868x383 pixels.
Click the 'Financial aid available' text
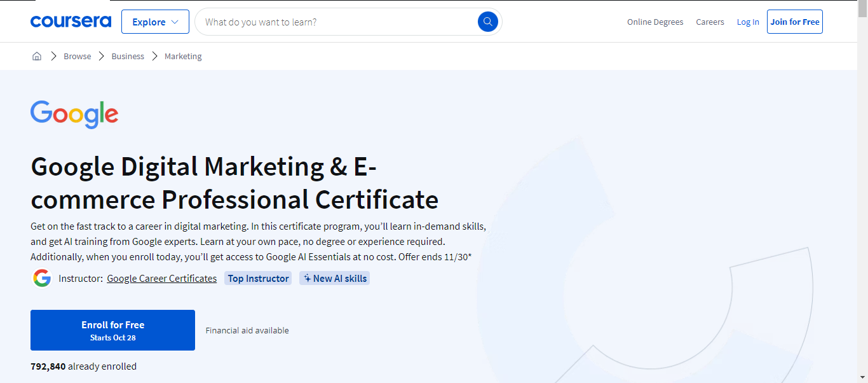247,330
